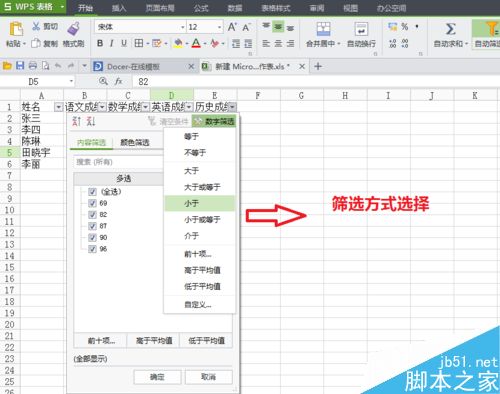This screenshot has height=394, width=500.
Task: Click the AutoFilter funnel icon
Action: coord(491,29)
